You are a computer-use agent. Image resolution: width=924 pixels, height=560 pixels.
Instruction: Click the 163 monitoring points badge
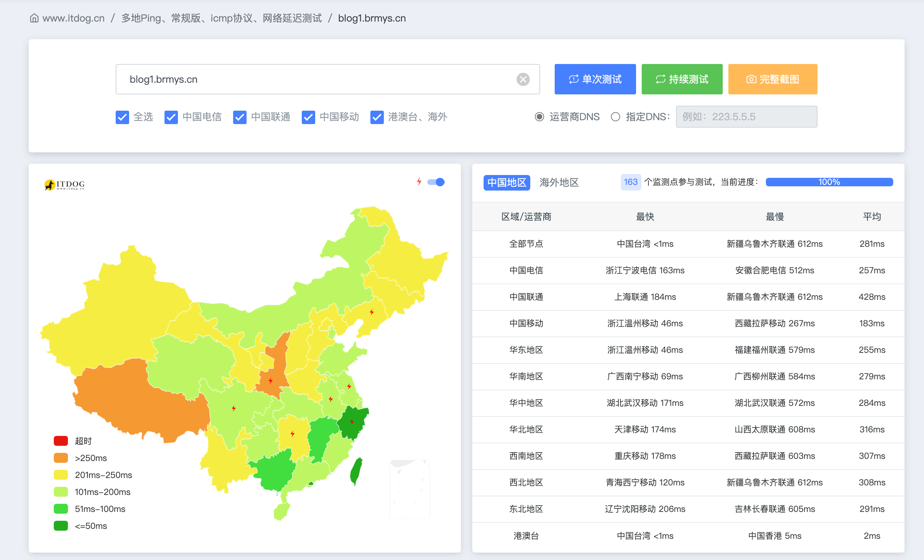(630, 182)
